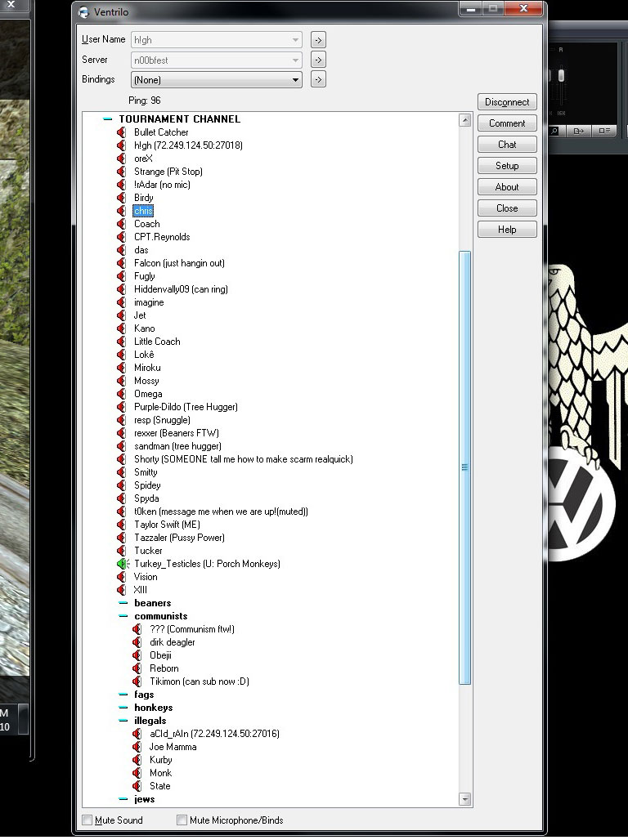The height and width of the screenshot is (840, 628).
Task: Click speaker icon next to XIII
Action: pos(122,590)
